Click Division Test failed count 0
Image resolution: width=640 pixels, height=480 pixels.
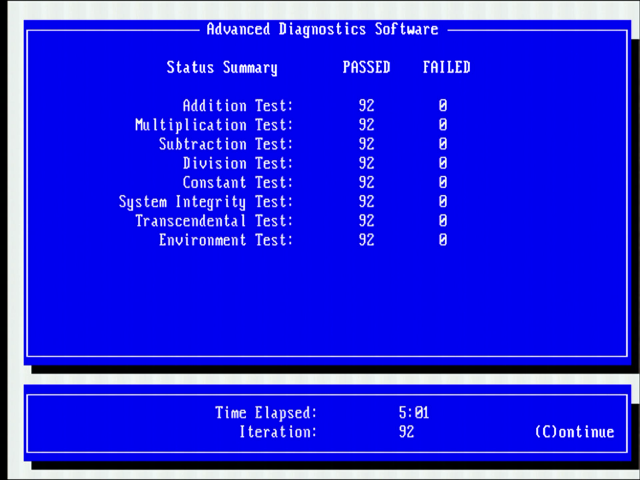click(x=443, y=163)
